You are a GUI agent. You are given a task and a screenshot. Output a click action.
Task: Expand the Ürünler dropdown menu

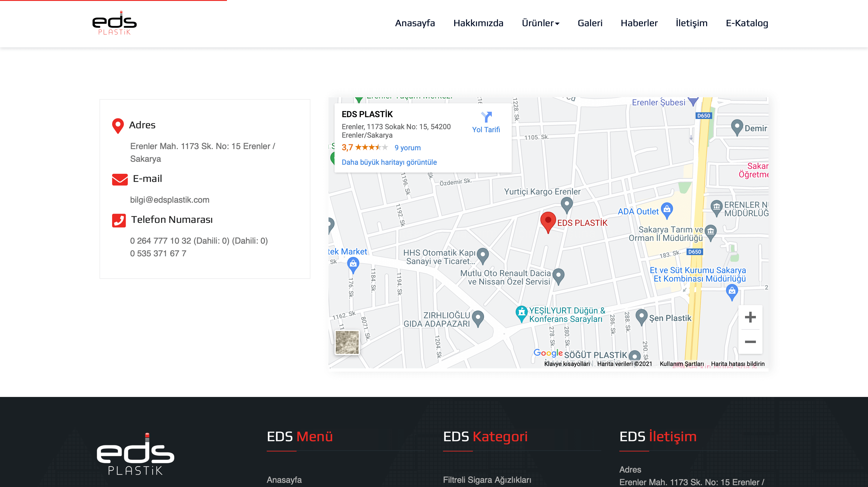coord(540,23)
